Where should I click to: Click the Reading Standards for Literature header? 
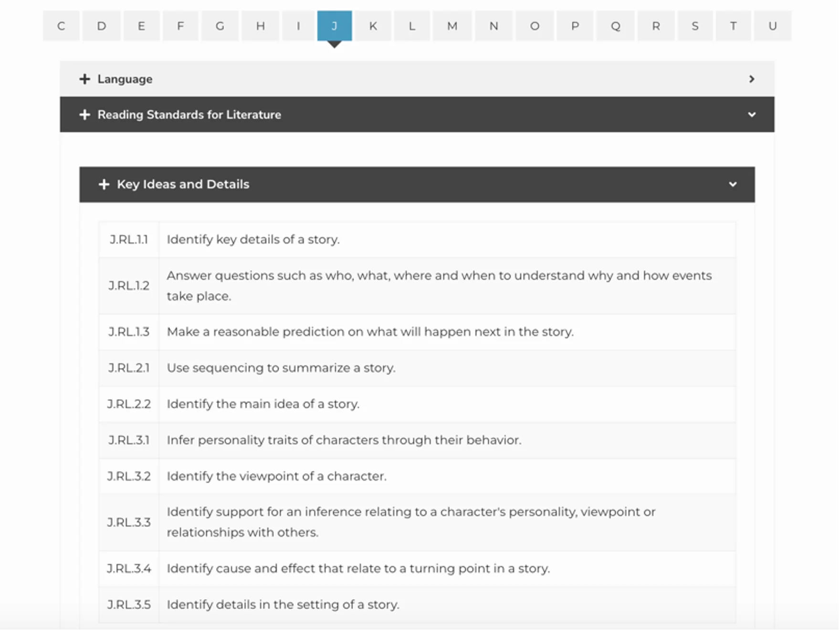417,115
